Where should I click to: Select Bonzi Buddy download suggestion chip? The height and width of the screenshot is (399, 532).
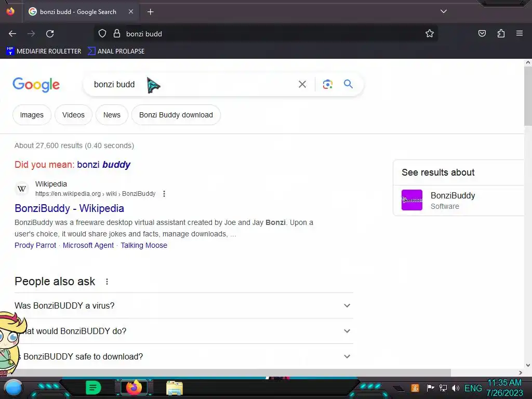(x=176, y=115)
